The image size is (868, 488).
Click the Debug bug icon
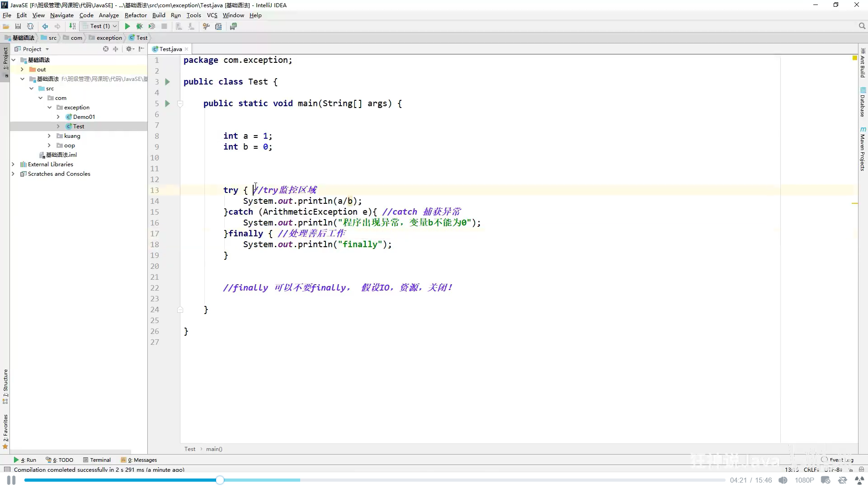pos(140,26)
